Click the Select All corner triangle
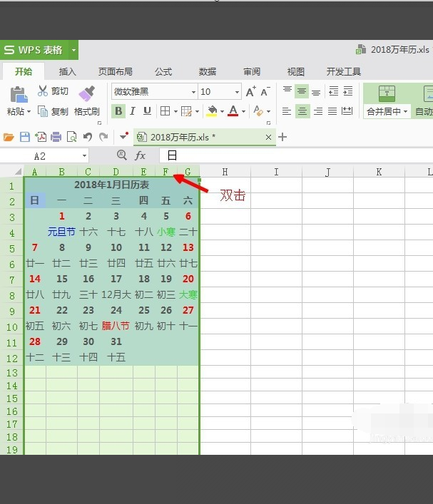The image size is (433, 504). [19, 171]
